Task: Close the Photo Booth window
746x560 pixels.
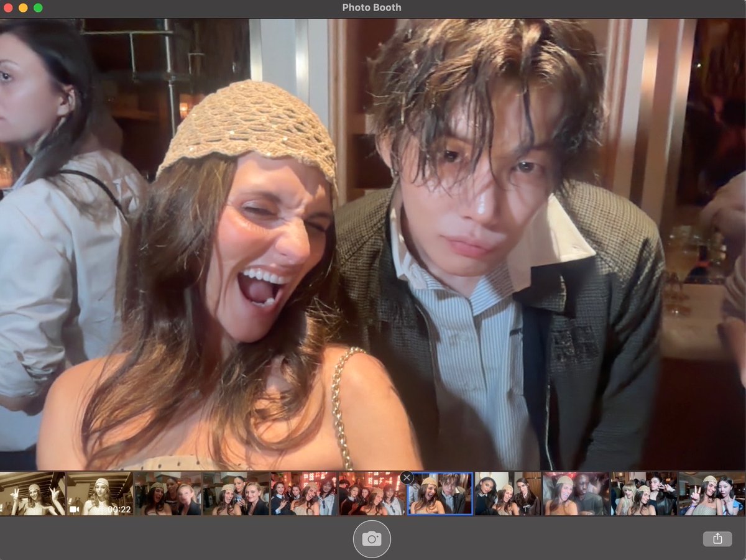Action: point(8,8)
